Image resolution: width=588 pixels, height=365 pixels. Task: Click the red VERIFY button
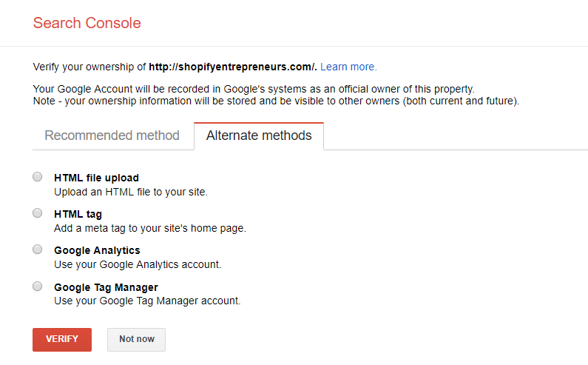[62, 340]
